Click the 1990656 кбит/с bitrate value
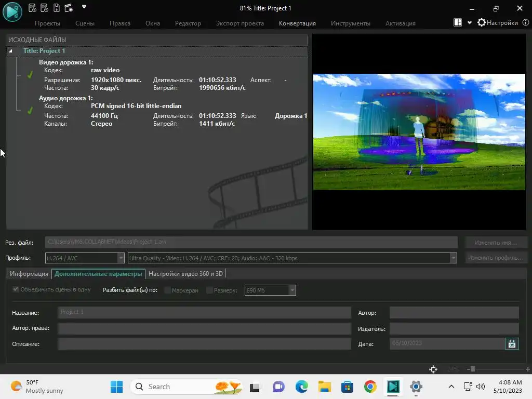 tap(222, 88)
